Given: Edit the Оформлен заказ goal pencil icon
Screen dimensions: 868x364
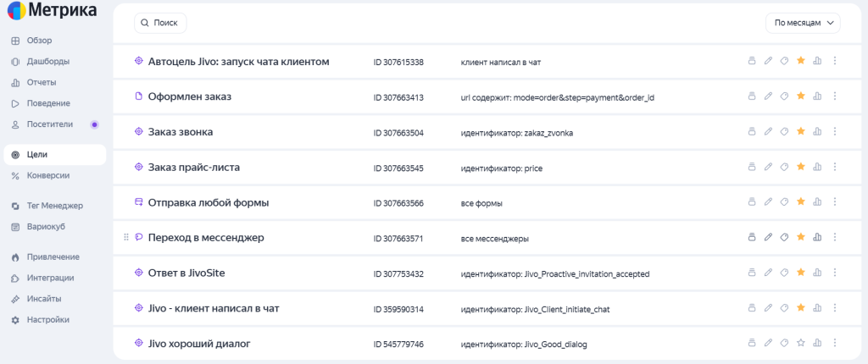Looking at the screenshot, I should pos(768,97).
